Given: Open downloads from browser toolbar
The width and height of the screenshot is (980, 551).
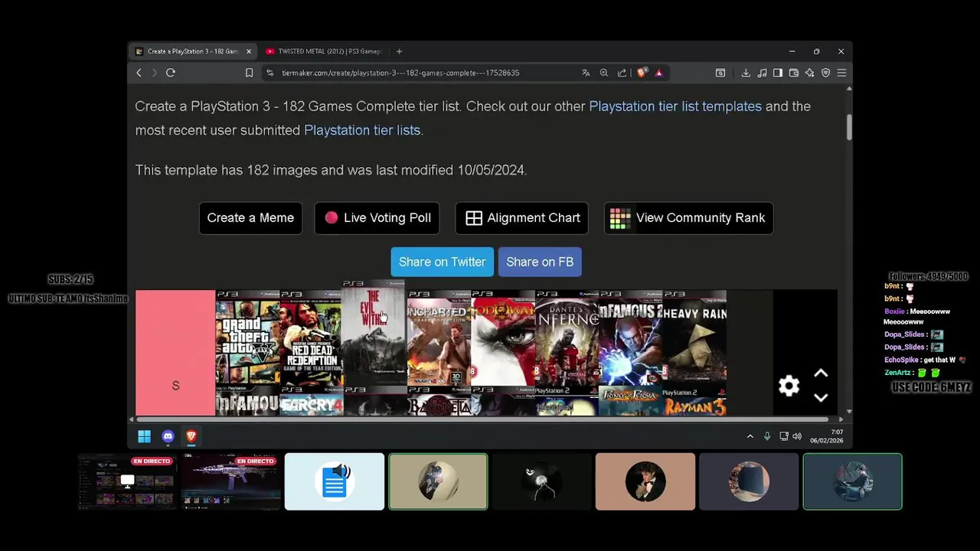Looking at the screenshot, I should point(746,73).
